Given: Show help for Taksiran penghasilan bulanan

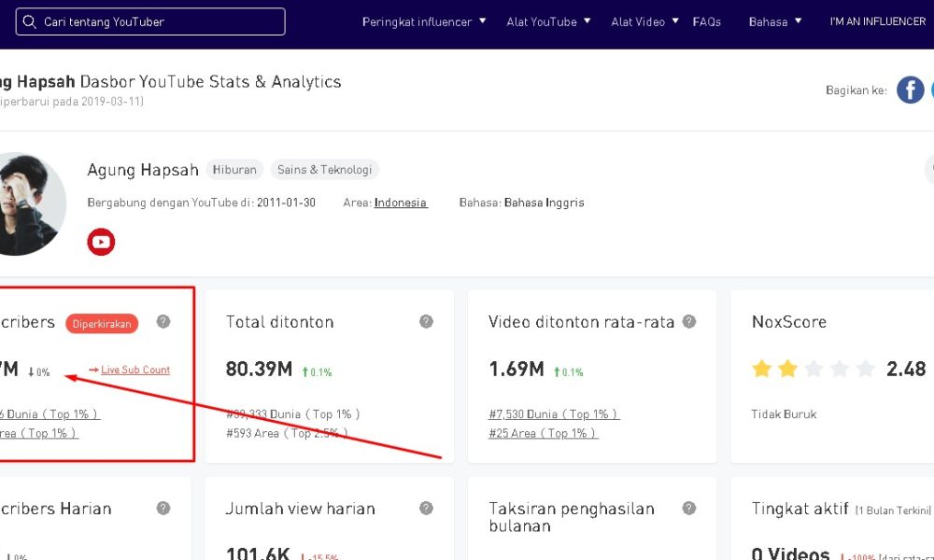Looking at the screenshot, I should pos(689,509).
